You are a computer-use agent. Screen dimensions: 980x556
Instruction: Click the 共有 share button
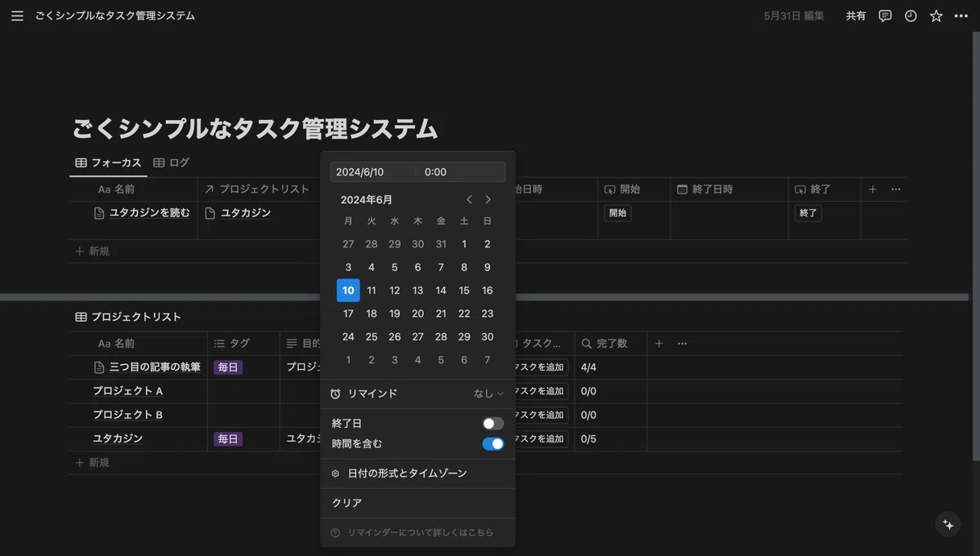coord(856,16)
